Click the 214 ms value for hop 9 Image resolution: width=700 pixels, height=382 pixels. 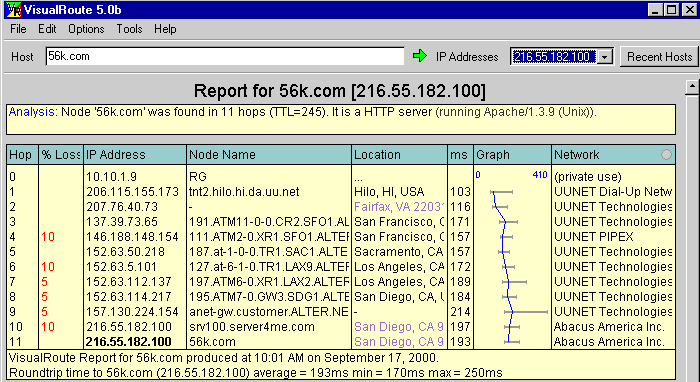[x=461, y=312]
